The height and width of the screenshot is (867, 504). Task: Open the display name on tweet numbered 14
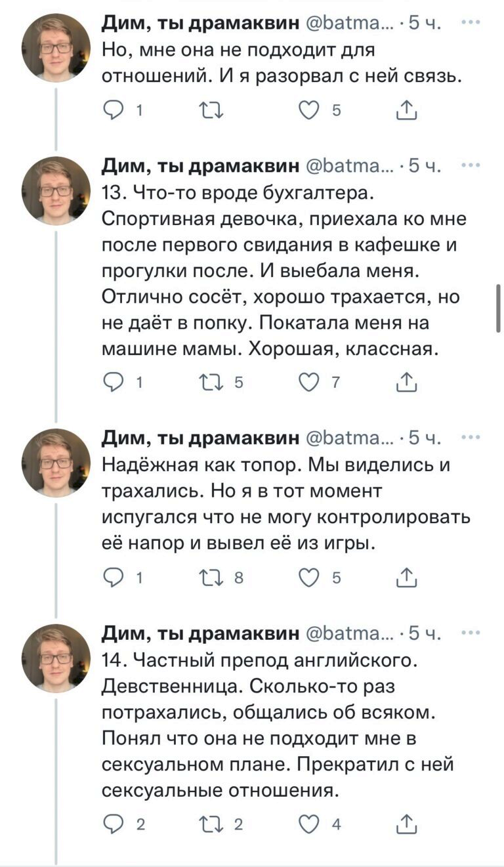point(200,633)
